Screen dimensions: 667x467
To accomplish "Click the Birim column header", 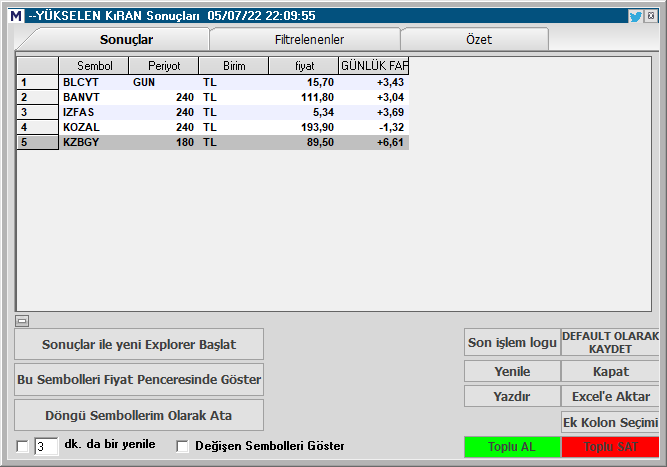I will click(x=234, y=66).
